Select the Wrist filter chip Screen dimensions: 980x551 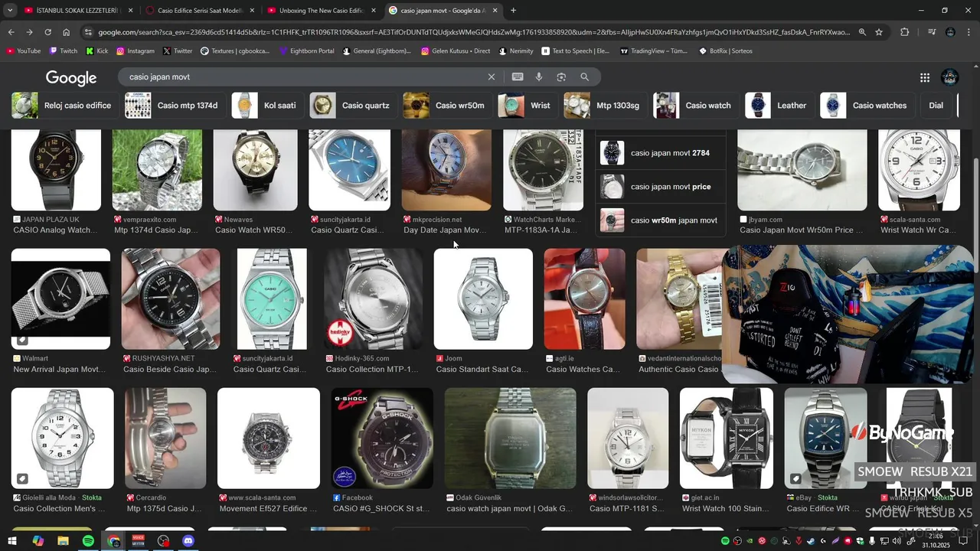coord(527,106)
